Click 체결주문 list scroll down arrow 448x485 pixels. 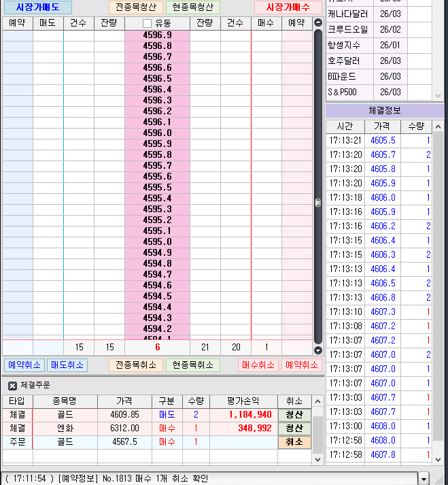coord(317,459)
